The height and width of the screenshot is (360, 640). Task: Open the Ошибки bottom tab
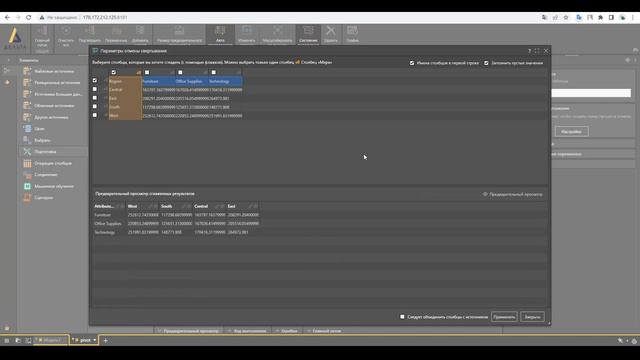287,331
